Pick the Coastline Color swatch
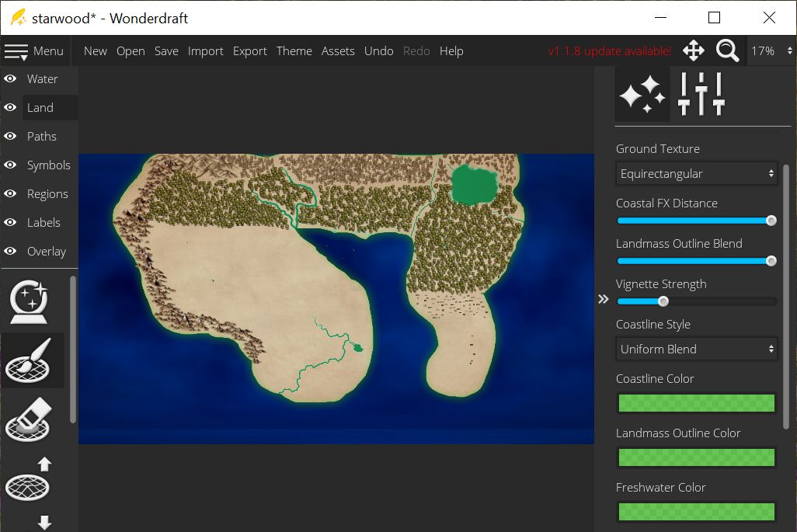797x532 pixels. point(697,403)
